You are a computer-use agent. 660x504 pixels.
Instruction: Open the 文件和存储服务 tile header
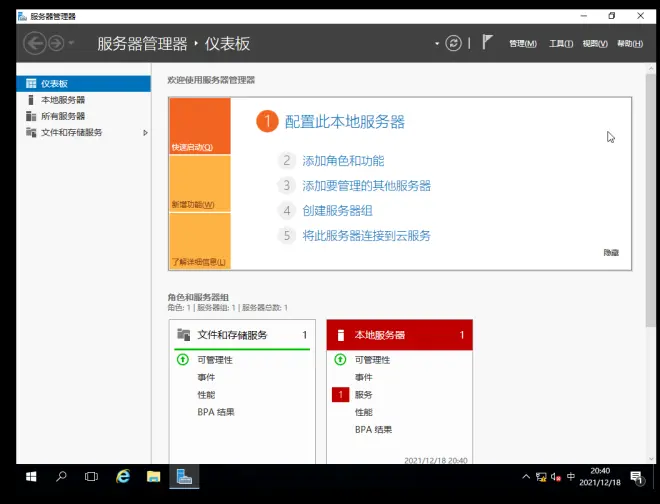242,335
